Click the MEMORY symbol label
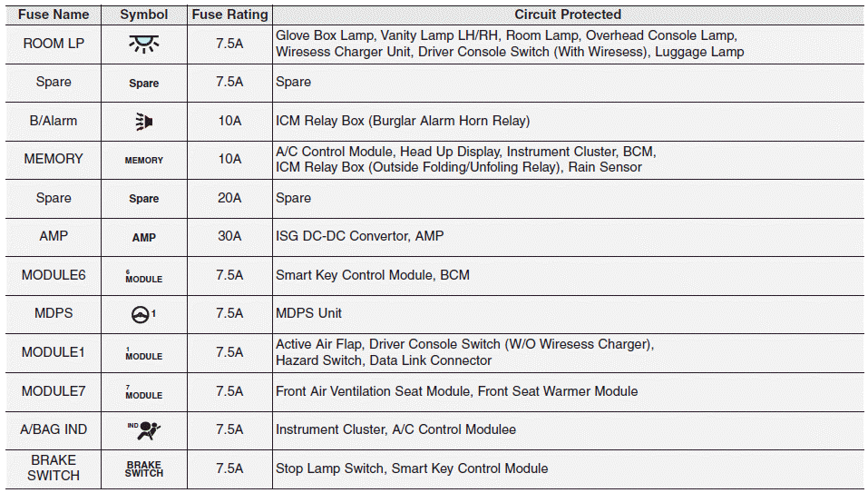This screenshot has height=493, width=868. tap(143, 160)
